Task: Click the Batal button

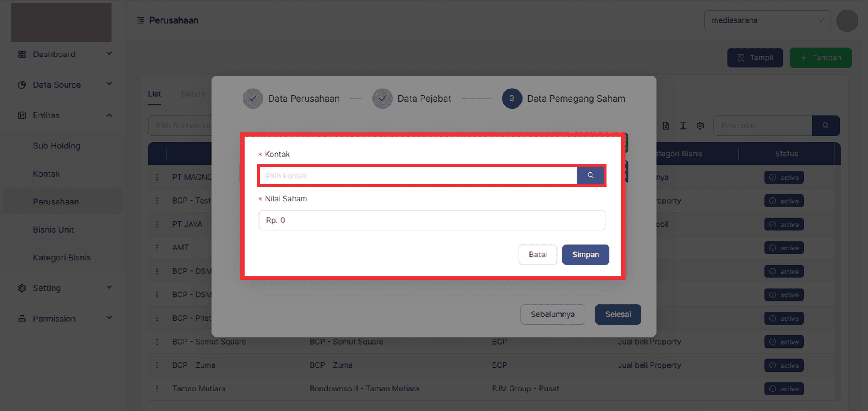Action: [x=537, y=255]
